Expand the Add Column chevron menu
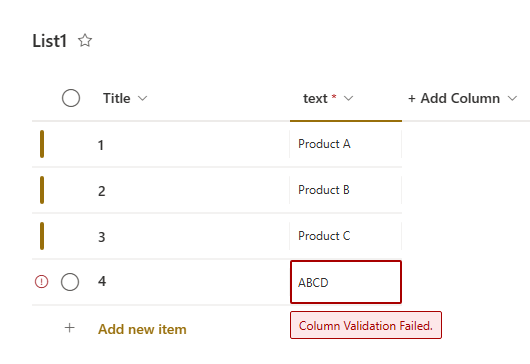This screenshot has width=530, height=364. coord(512,98)
